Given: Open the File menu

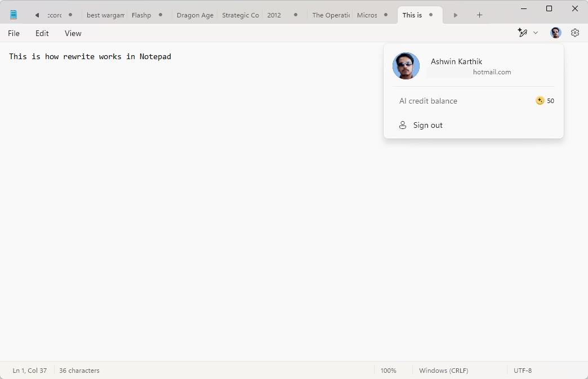Looking at the screenshot, I should (14, 33).
